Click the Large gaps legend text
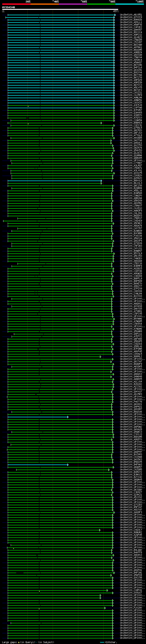 [28, 642]
